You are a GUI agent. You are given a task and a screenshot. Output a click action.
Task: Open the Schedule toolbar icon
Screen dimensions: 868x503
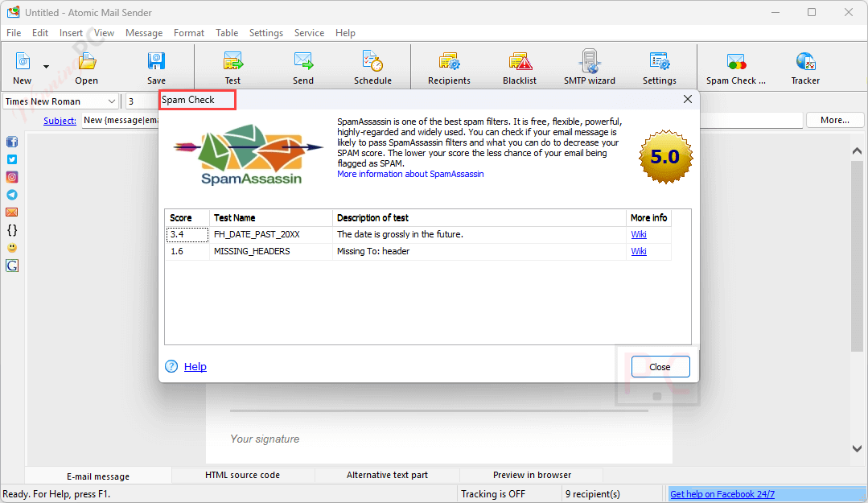(x=372, y=61)
